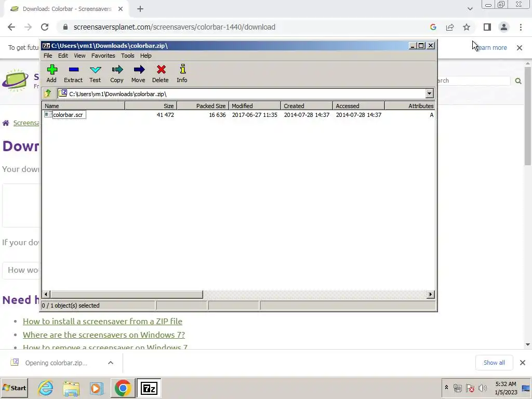Open the Tools menu
This screenshot has width=532, height=399.
click(x=128, y=56)
